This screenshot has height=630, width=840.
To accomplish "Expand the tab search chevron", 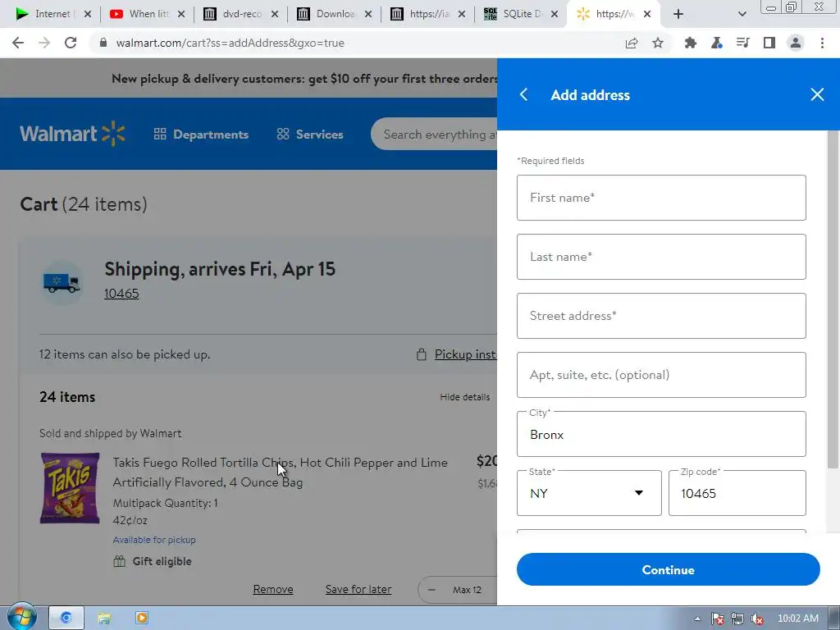I will pos(742,14).
